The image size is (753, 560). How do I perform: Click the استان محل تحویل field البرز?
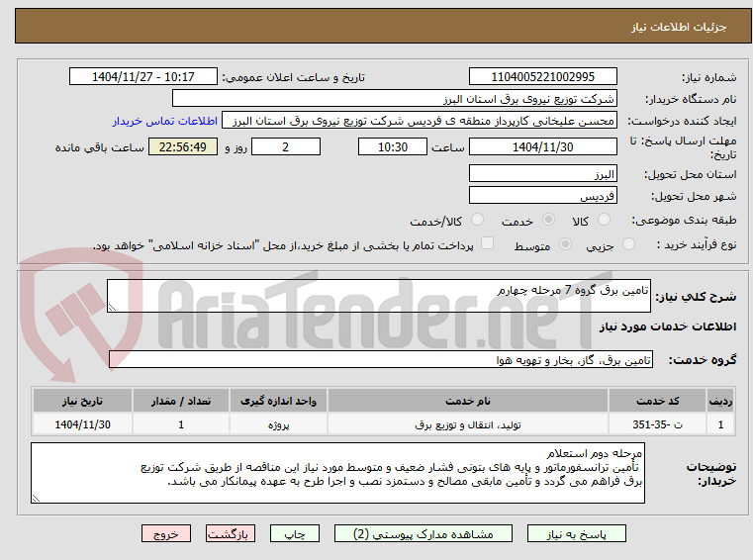(542, 174)
